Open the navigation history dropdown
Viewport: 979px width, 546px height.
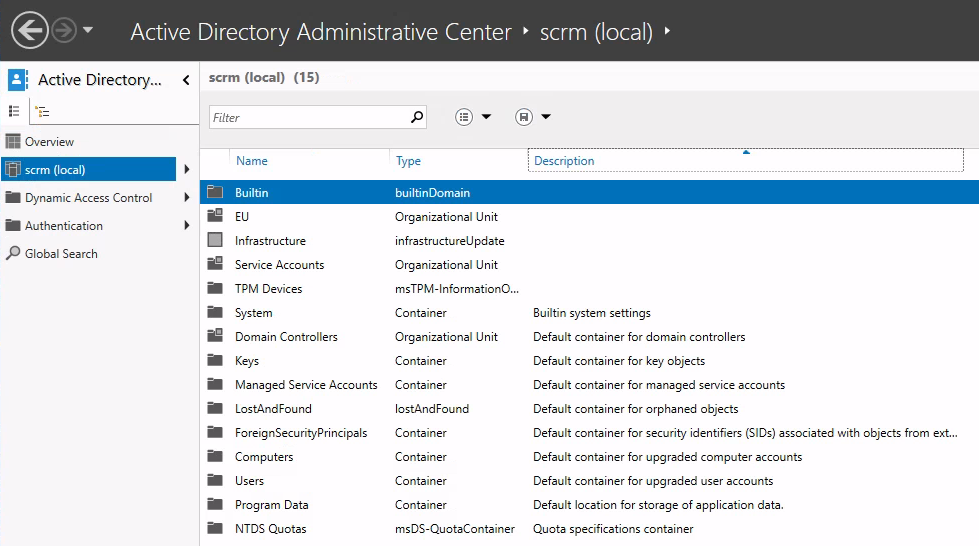click(88, 30)
